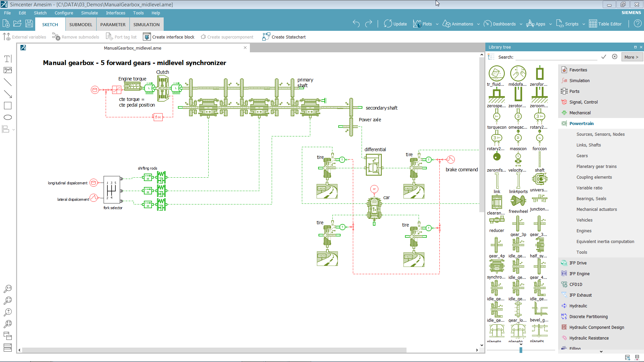
Task: Toggle the search confirm checkmark
Action: [x=604, y=57]
